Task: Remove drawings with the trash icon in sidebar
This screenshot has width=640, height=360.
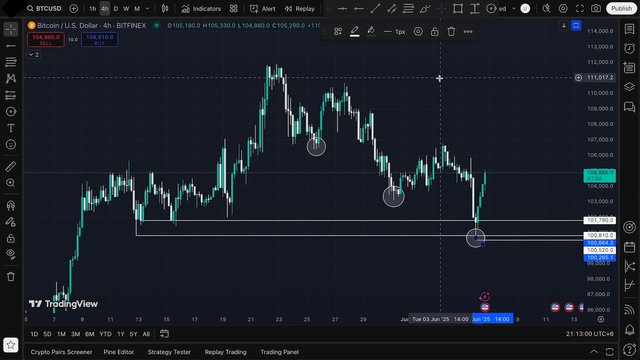Action: (11, 277)
